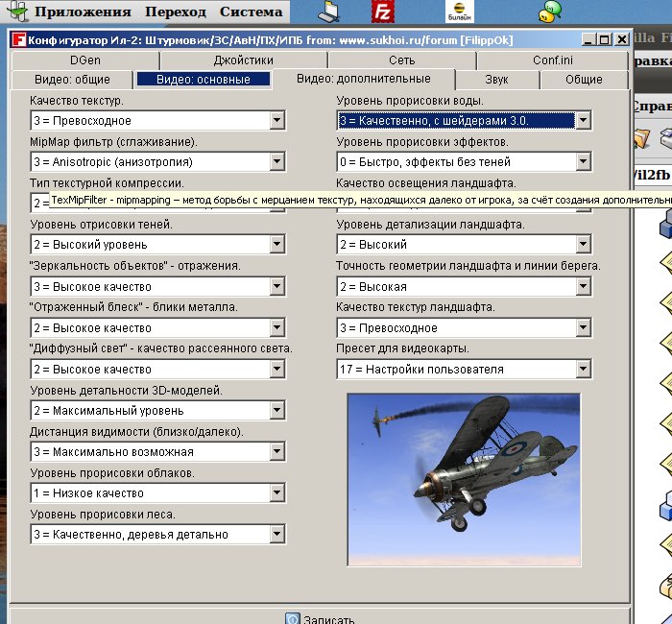Image resolution: width=672 pixels, height=624 pixels.
Task: Click the yellow TexMipFilter tooltip text
Action: [361, 200]
